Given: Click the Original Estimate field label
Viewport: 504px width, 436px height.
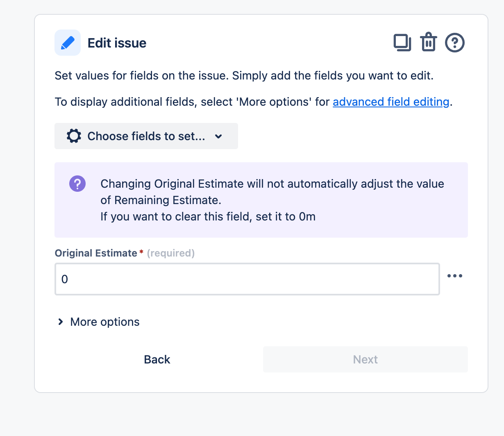Looking at the screenshot, I should [x=96, y=253].
